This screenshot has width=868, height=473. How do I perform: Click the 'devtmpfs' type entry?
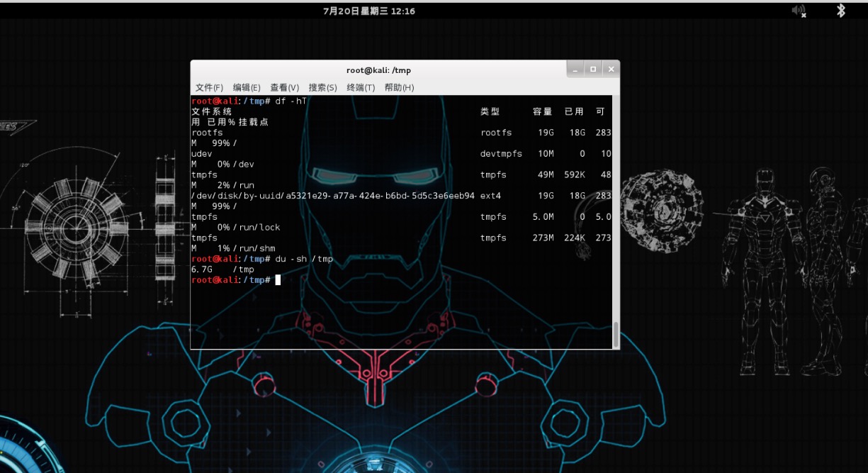(501, 154)
